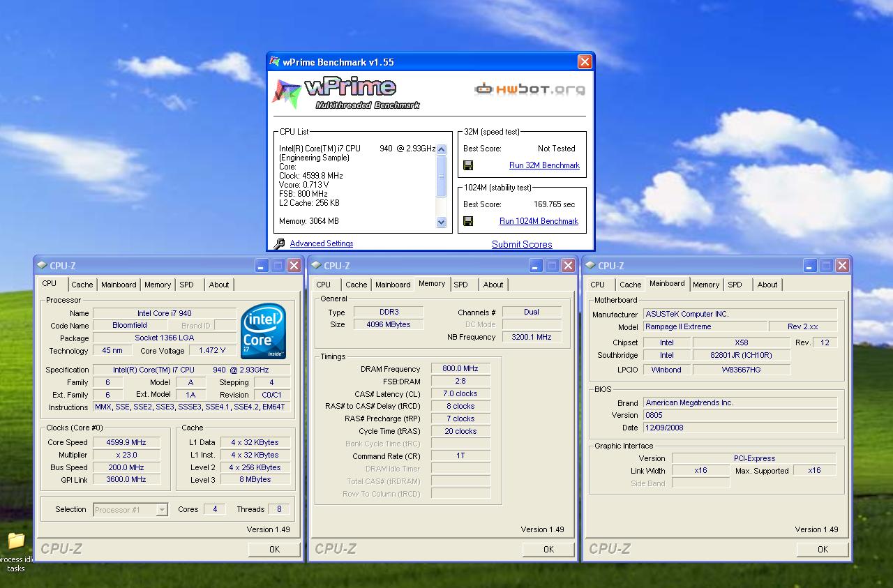Click the BIOS Version 0805 field

[740, 415]
